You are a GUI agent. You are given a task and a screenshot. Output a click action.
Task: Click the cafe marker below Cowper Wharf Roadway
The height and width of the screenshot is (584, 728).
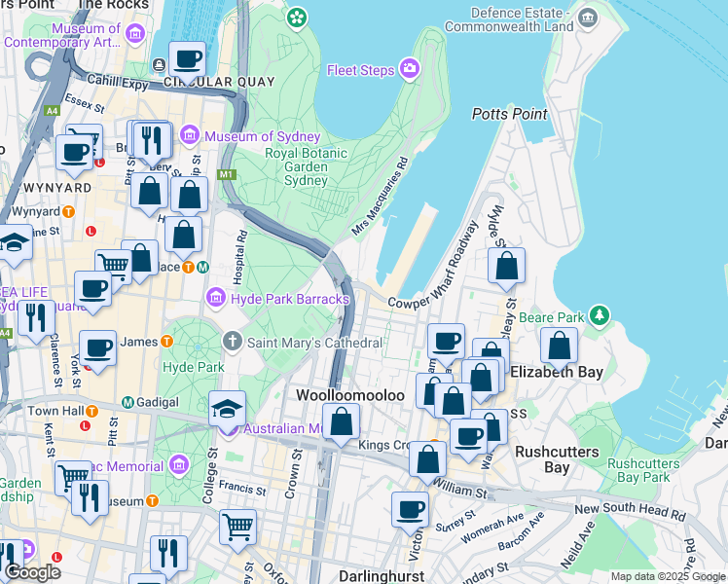point(446,345)
